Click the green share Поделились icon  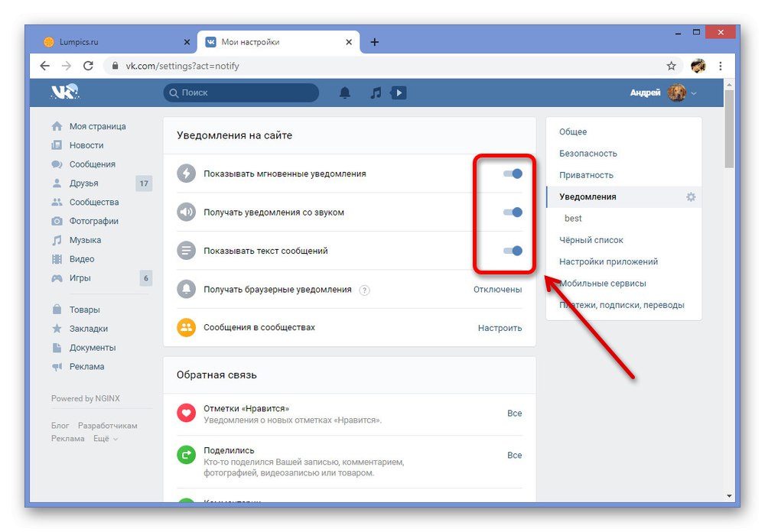coord(186,456)
